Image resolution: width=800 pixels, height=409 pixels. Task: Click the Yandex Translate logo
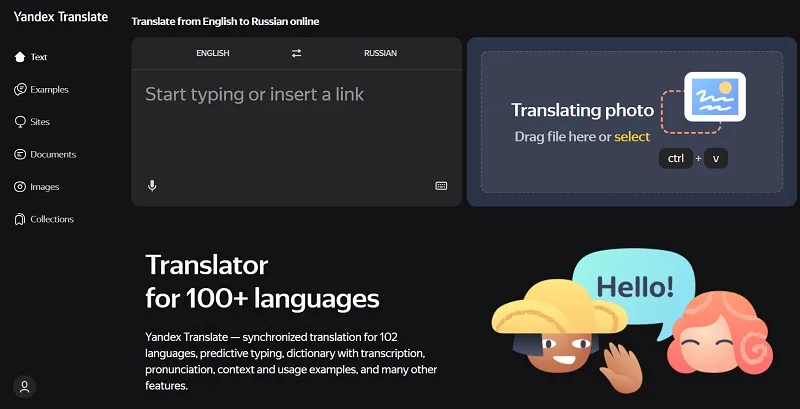[x=61, y=16]
